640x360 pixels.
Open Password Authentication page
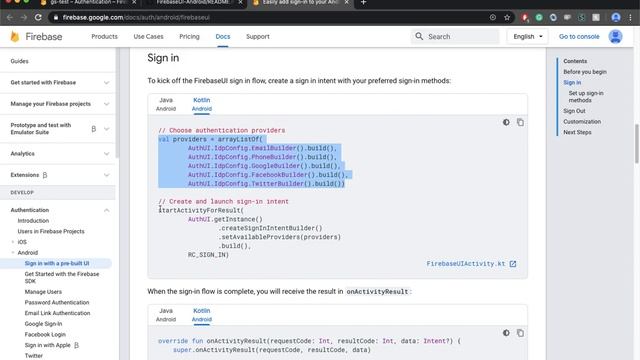tap(57, 302)
